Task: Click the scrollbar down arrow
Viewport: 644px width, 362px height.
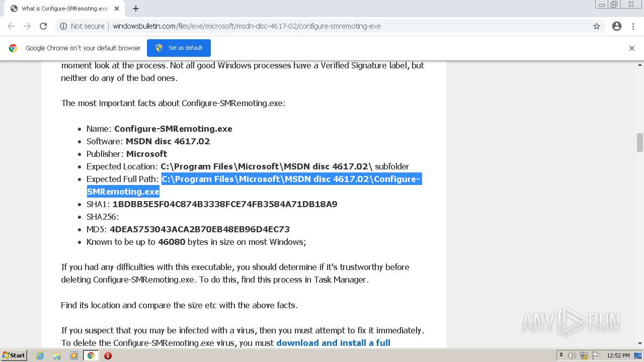Action: pyautogui.click(x=640, y=343)
